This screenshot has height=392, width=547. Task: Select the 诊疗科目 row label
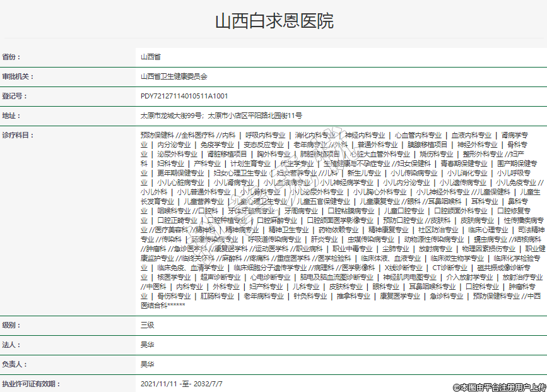click(x=18, y=135)
